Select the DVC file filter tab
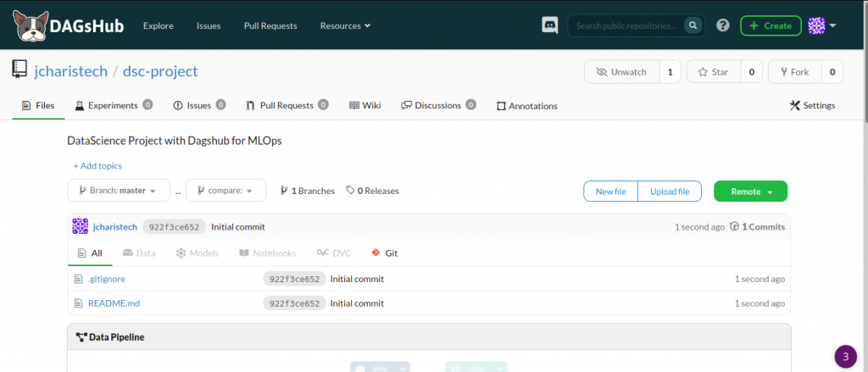Image resolution: width=868 pixels, height=372 pixels. (x=334, y=253)
